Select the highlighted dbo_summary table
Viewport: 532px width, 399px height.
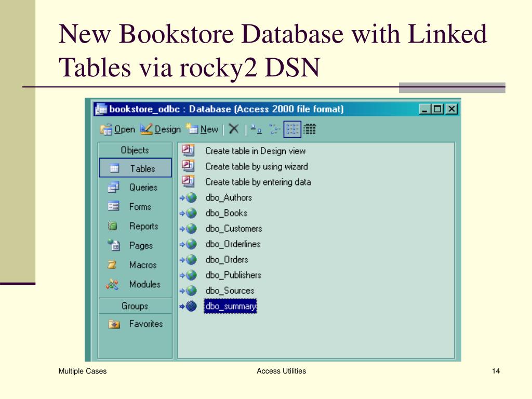(x=230, y=307)
